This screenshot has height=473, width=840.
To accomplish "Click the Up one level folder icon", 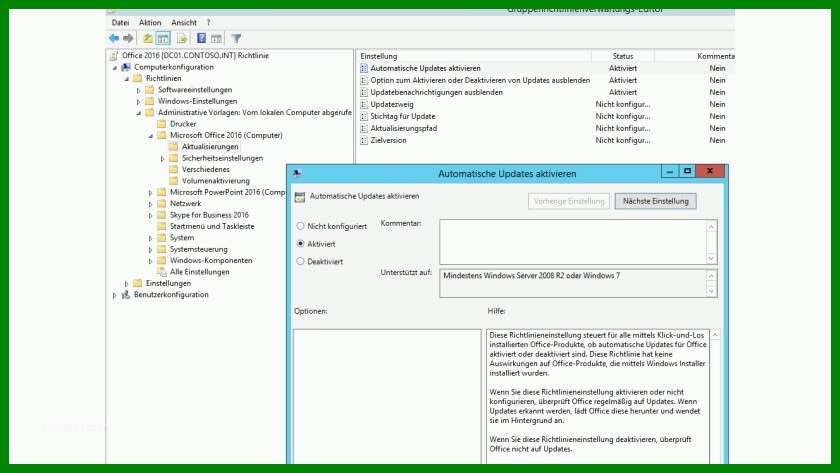I will pyautogui.click(x=148, y=38).
